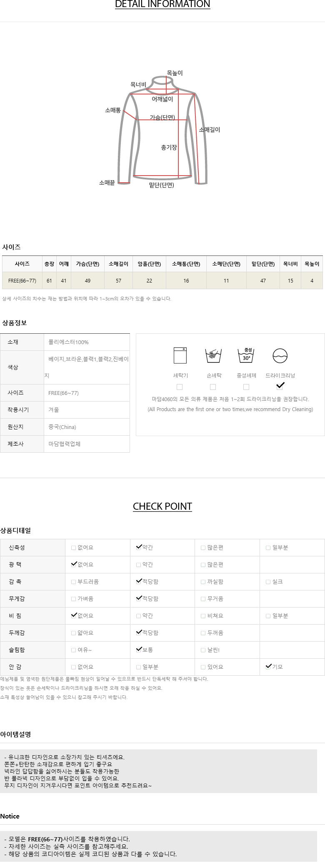Toggle the 손세탁 checkbox
325x868 pixels.
(x=213, y=387)
